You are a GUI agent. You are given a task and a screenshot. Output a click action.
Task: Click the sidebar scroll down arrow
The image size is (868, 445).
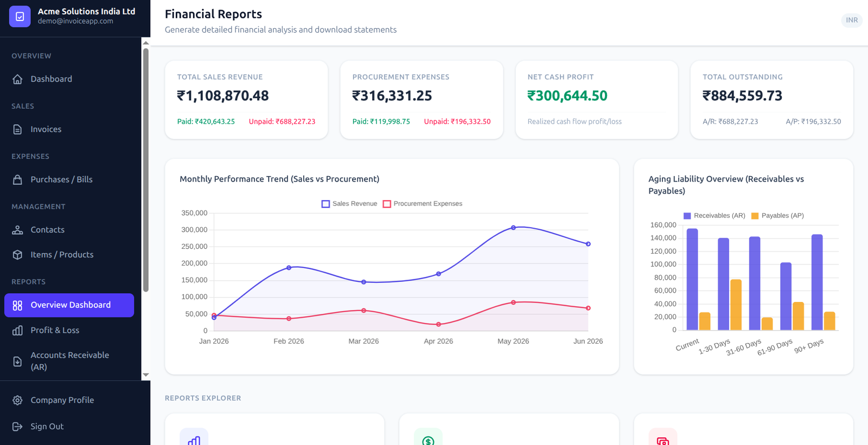(x=145, y=375)
